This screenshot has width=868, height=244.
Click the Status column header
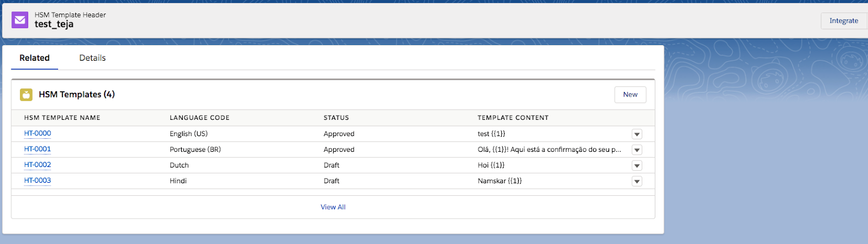[336, 118]
